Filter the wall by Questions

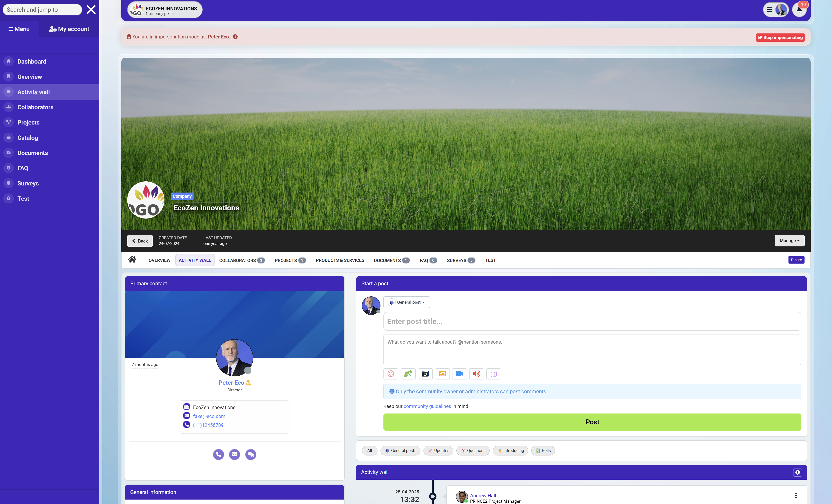(x=473, y=450)
